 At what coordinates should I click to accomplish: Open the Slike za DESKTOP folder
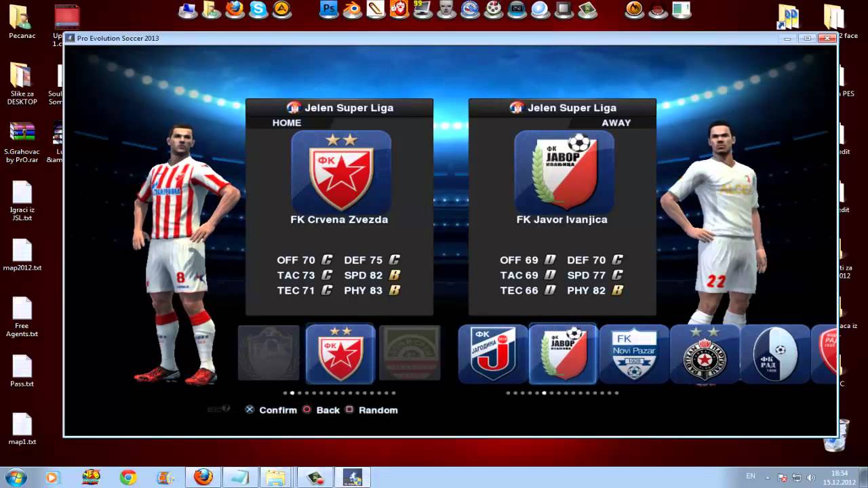[21, 83]
